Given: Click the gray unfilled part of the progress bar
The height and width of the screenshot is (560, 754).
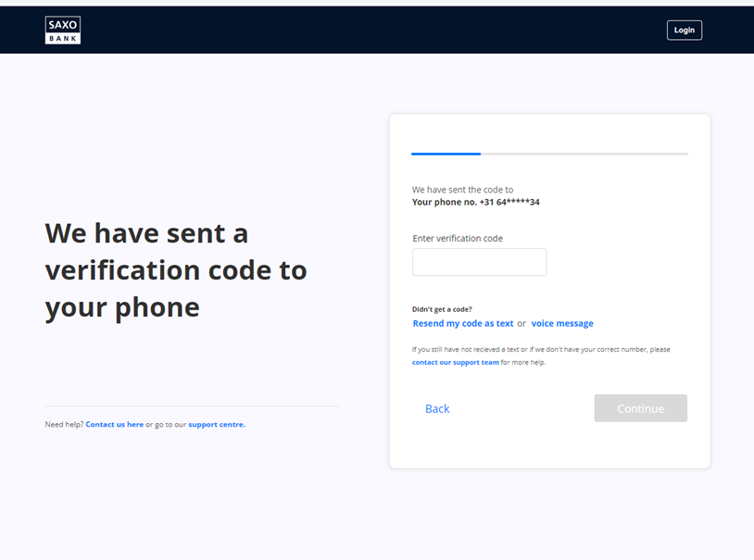Looking at the screenshot, I should tap(584, 154).
